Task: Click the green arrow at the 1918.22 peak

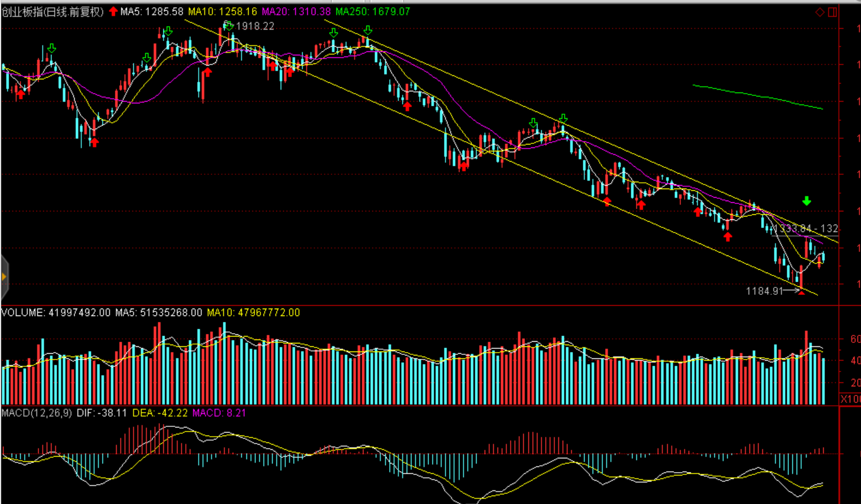Action: pos(229,25)
